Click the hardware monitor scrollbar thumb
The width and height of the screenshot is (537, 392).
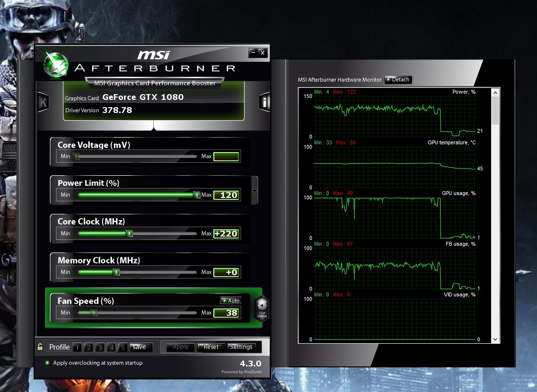(495, 111)
